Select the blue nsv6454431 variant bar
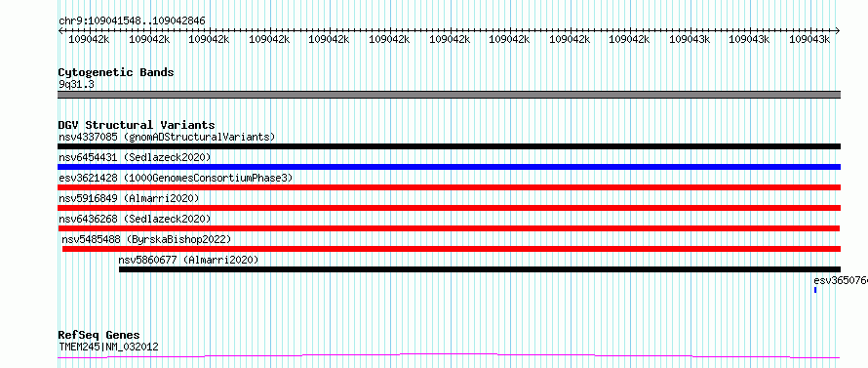The width and height of the screenshot is (868, 368). tap(449, 167)
